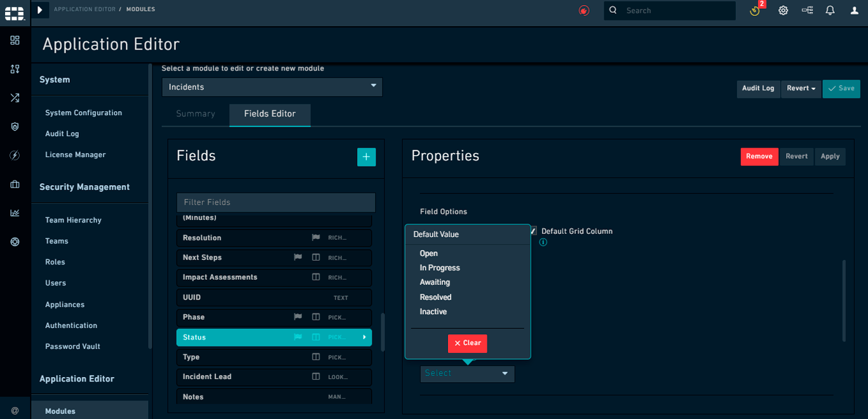Open the Audit Log from the System menu
The width and height of the screenshot is (868, 419).
pos(62,134)
